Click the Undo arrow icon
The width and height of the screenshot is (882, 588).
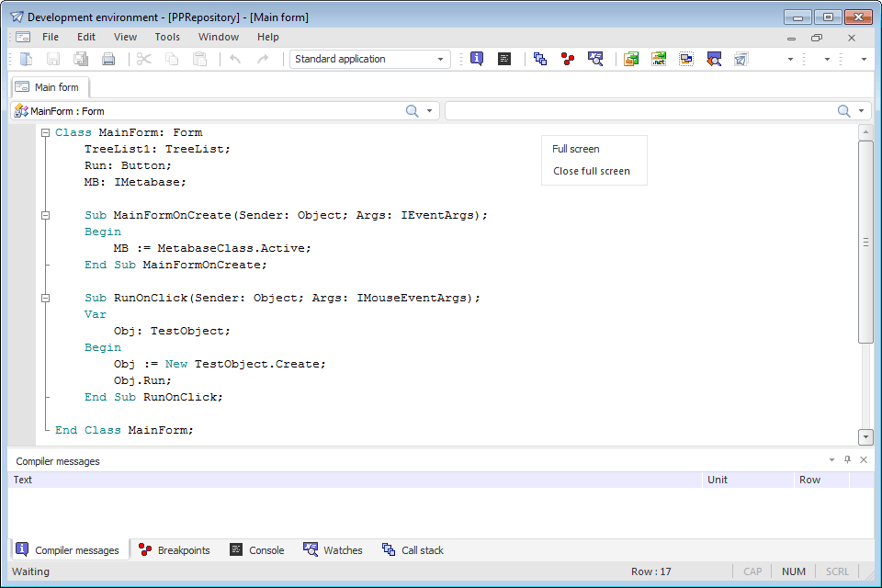coord(235,59)
